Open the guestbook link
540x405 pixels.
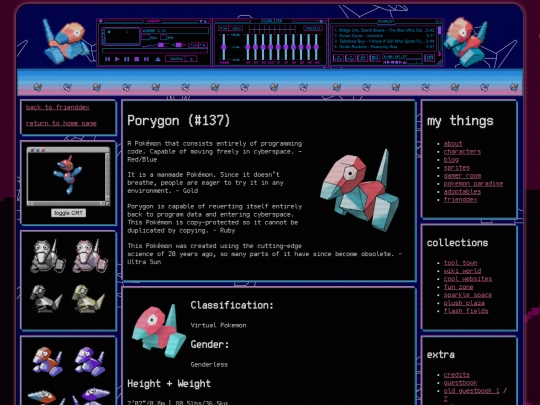tap(460, 383)
